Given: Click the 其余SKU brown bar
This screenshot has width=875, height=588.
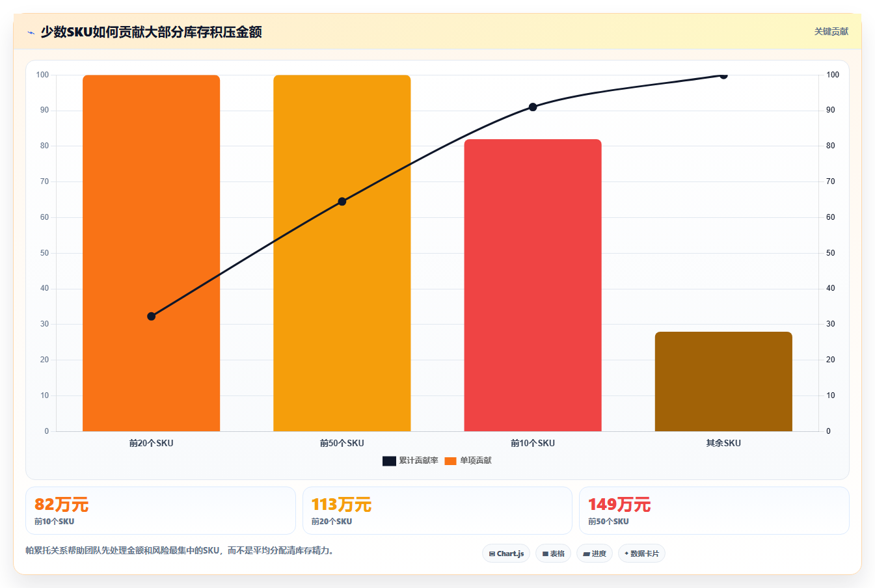Looking at the screenshot, I should [723, 381].
